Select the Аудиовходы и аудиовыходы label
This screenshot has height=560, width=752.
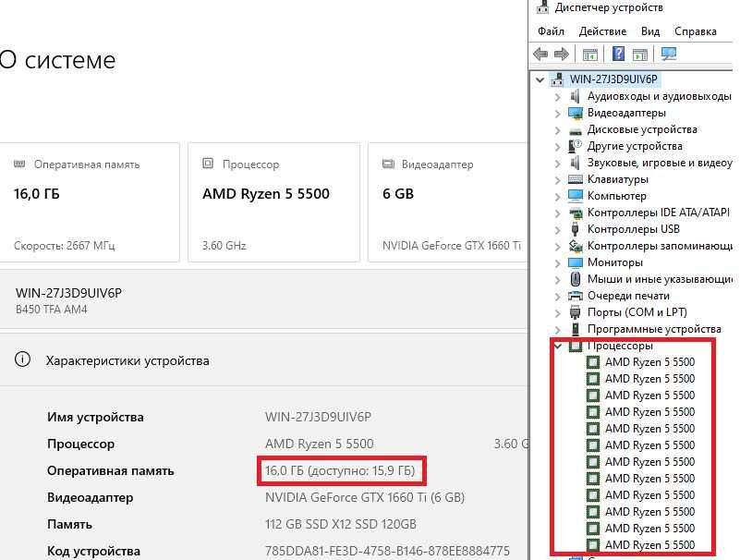pyautogui.click(x=660, y=96)
